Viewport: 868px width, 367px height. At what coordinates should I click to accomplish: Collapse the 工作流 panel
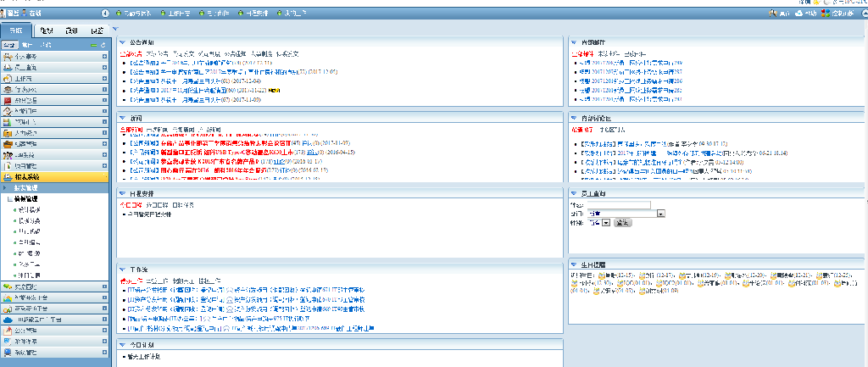[x=122, y=270]
